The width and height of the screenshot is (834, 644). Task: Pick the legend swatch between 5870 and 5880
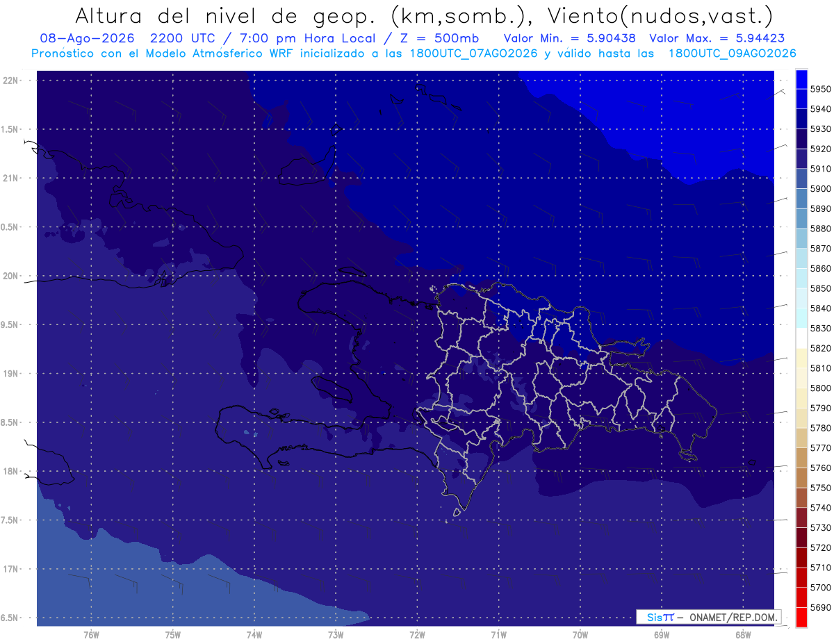tap(801, 238)
